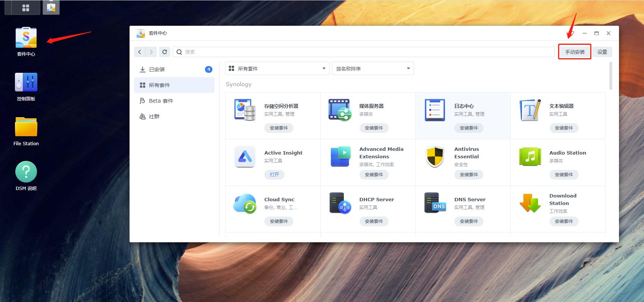The image size is (644, 302).
Task: Click the DNS Server package icon
Action: click(x=435, y=203)
